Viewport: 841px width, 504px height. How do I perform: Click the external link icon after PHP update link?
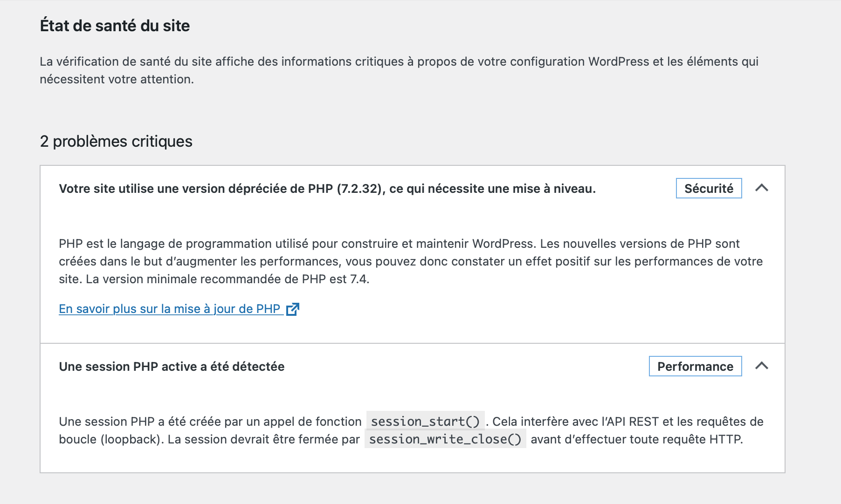pyautogui.click(x=292, y=309)
